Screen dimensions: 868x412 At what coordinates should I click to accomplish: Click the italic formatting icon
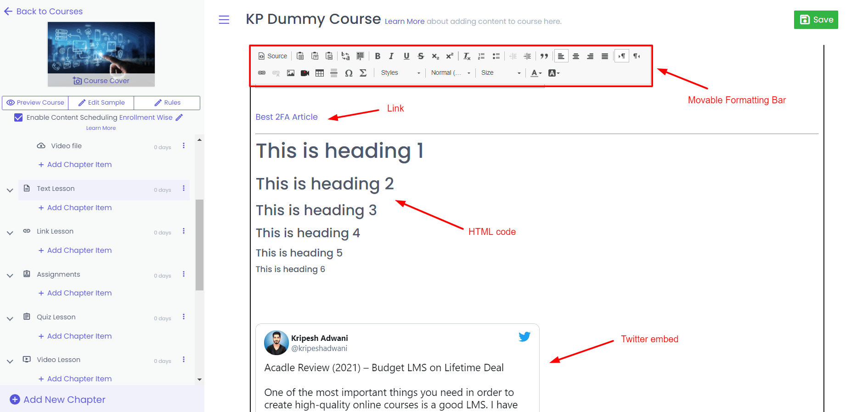pyautogui.click(x=391, y=56)
